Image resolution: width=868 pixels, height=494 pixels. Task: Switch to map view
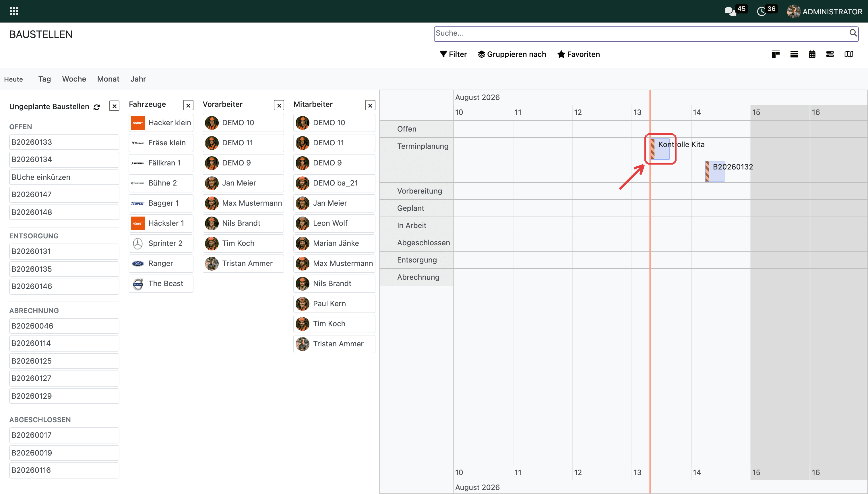pos(849,54)
